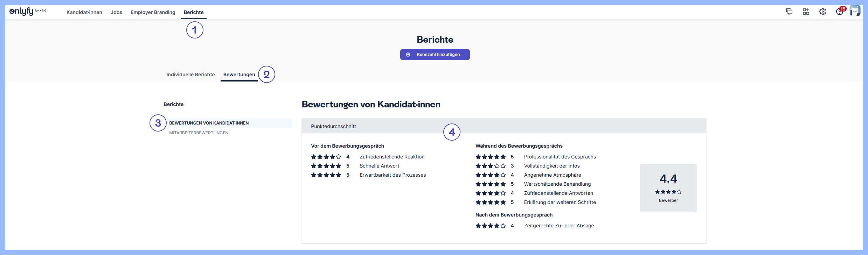Open the llama profile avatar
The height and width of the screenshot is (255, 868).
[x=855, y=11]
